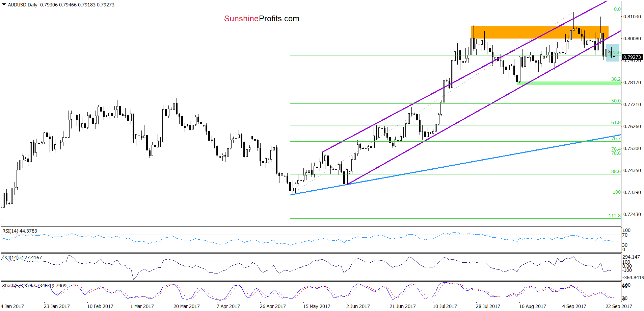Select the green support zone rectangle
This screenshot has height=311, width=644.
click(569, 83)
